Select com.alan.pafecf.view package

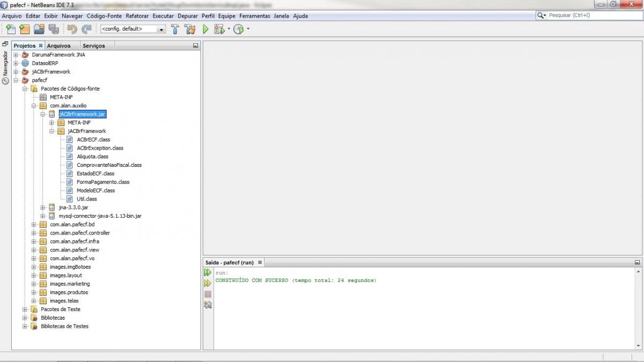(75, 250)
